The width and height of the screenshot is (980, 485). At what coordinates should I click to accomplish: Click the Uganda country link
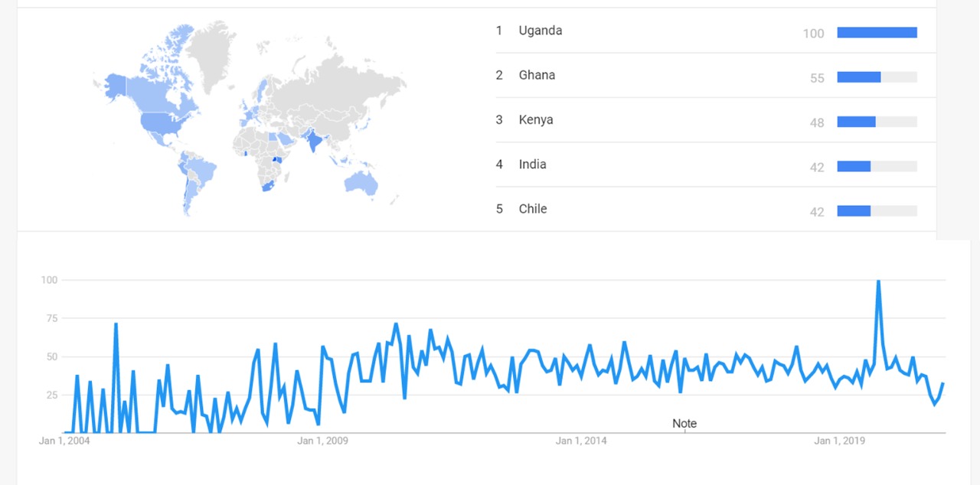(540, 31)
